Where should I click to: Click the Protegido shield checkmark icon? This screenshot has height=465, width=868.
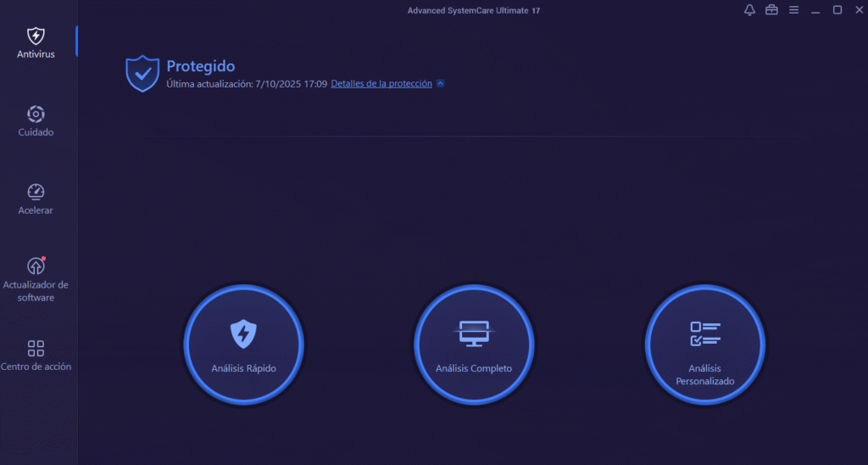(142, 74)
